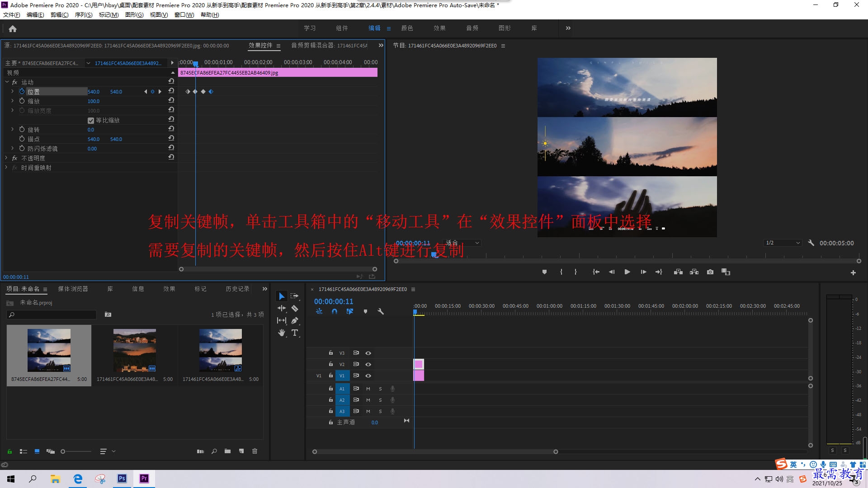Open the 窗口 menu
Viewport: 868px width, 488px height.
(184, 15)
